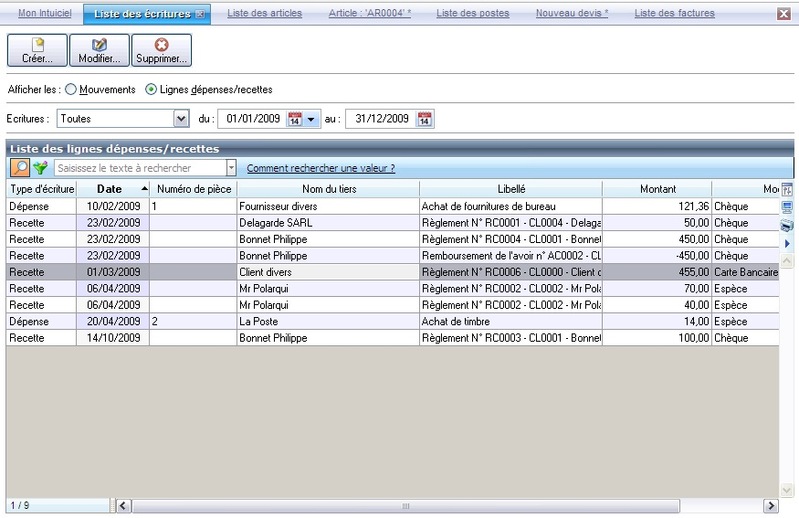Screen dimensions: 799x518
Task: Click the search text input field
Action: 140,168
